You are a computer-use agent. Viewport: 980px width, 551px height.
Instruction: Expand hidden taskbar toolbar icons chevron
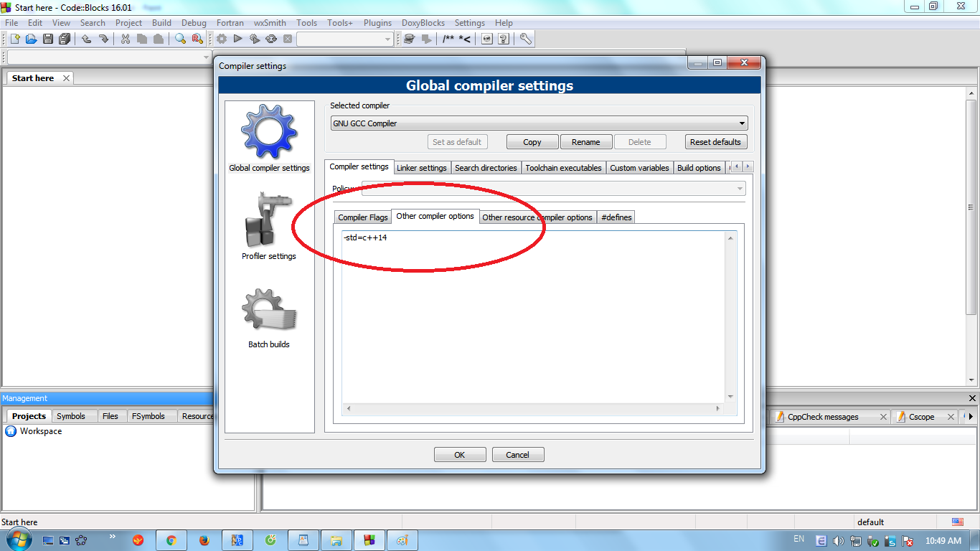click(x=113, y=536)
